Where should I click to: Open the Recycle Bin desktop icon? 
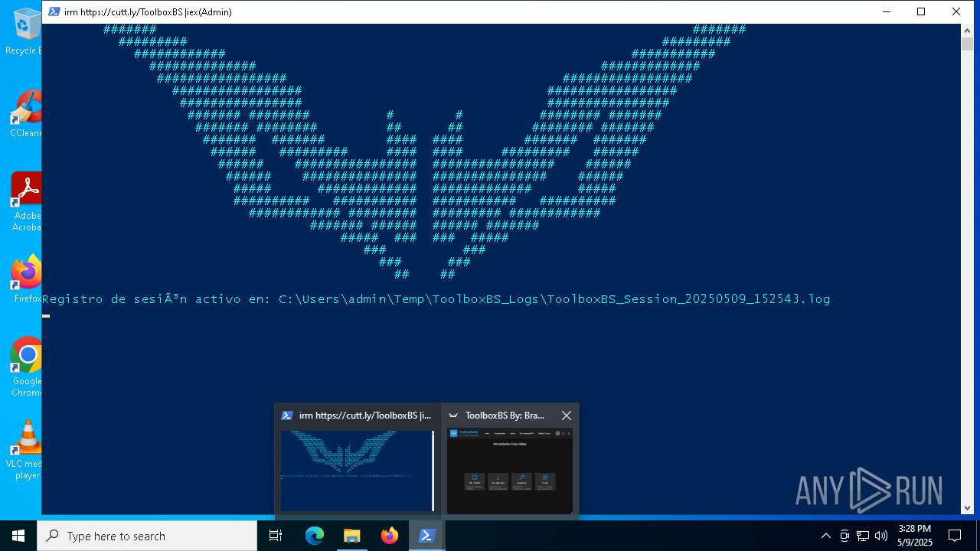[24, 31]
